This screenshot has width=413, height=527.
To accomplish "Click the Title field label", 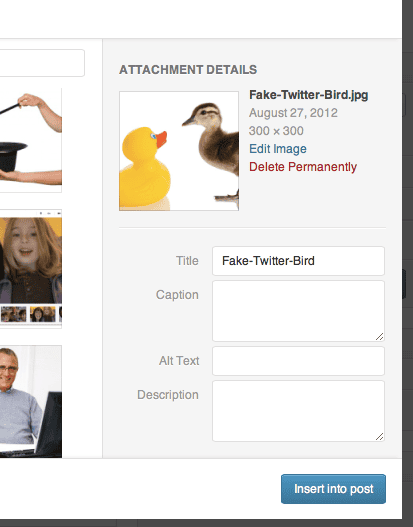I will [187, 261].
